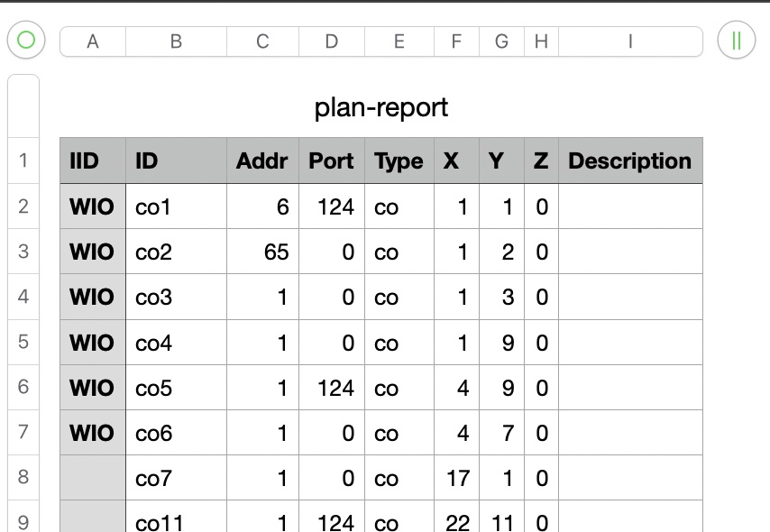Select row 1 header number
This screenshot has height=532, width=770.
pyautogui.click(x=23, y=161)
